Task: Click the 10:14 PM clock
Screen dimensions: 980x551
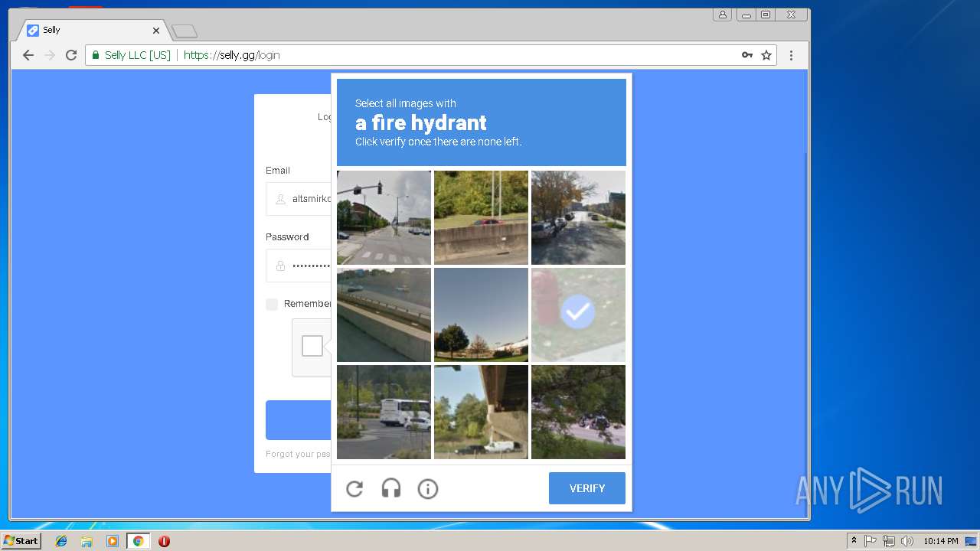Action: click(x=940, y=541)
